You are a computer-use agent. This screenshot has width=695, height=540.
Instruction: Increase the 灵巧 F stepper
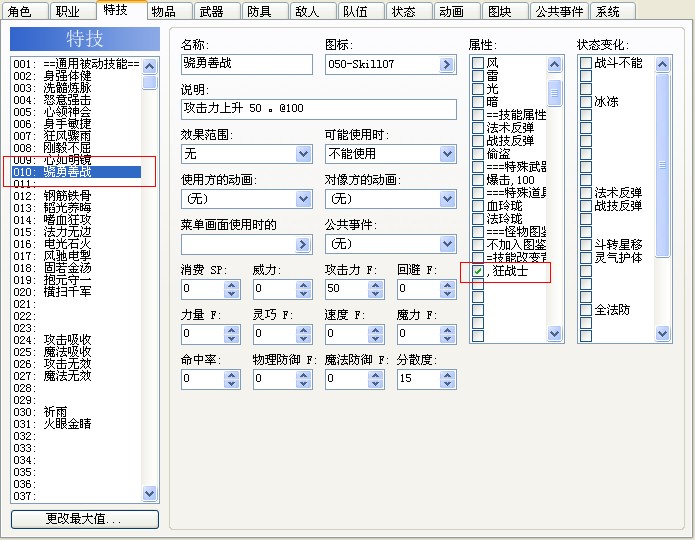pyautogui.click(x=303, y=329)
